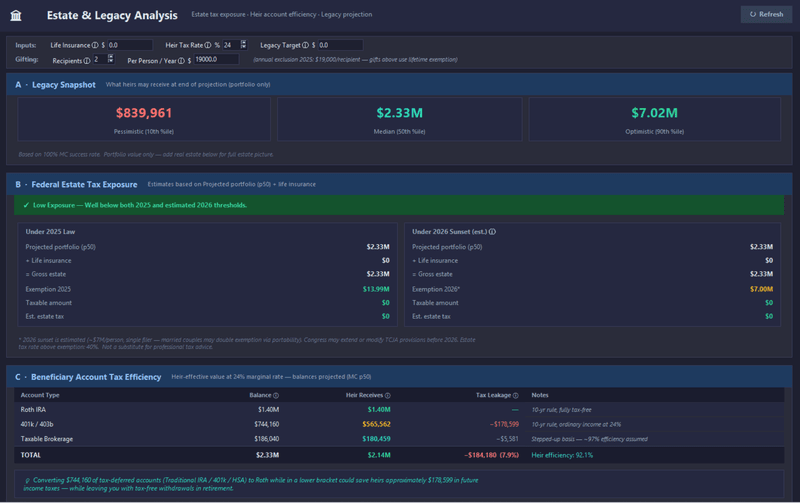This screenshot has height=503, width=800.
Task: Click the $744,160 balance cell
Action: pos(267,424)
